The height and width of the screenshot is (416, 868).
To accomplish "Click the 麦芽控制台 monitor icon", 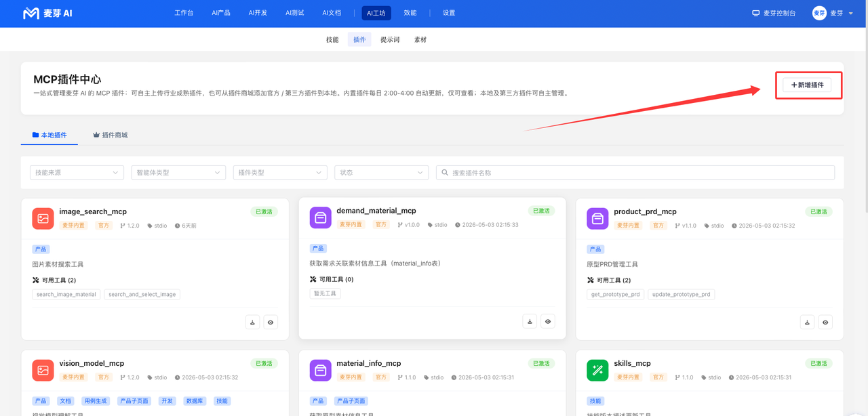I will [x=755, y=13].
